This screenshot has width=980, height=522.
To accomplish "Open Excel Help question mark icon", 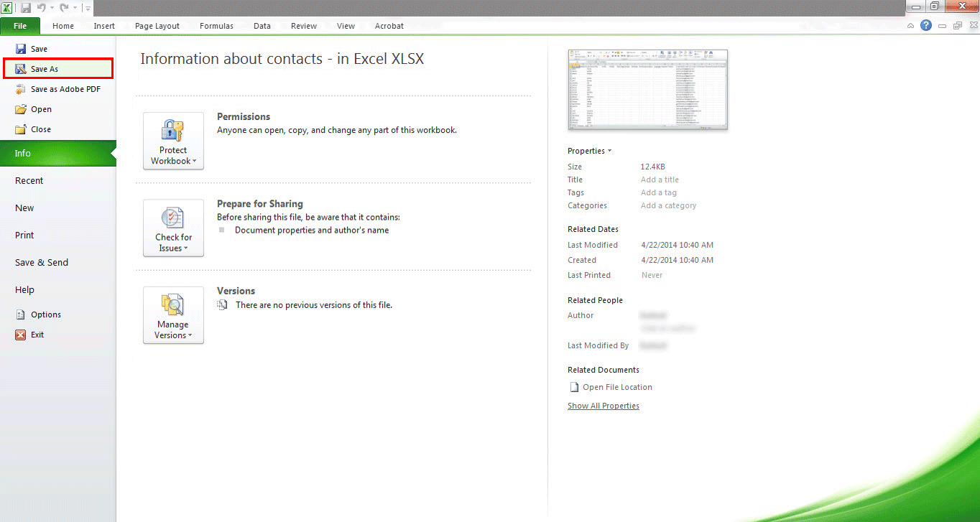I will pos(926,25).
